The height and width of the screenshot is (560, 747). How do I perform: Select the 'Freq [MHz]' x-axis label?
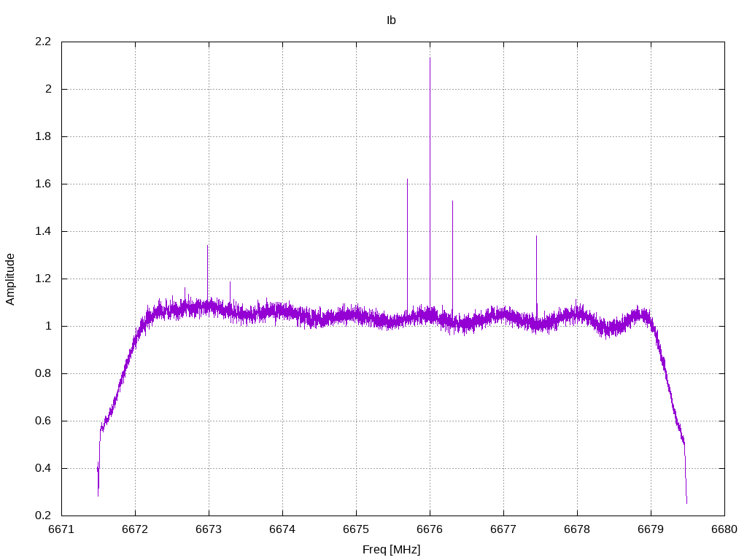point(391,550)
